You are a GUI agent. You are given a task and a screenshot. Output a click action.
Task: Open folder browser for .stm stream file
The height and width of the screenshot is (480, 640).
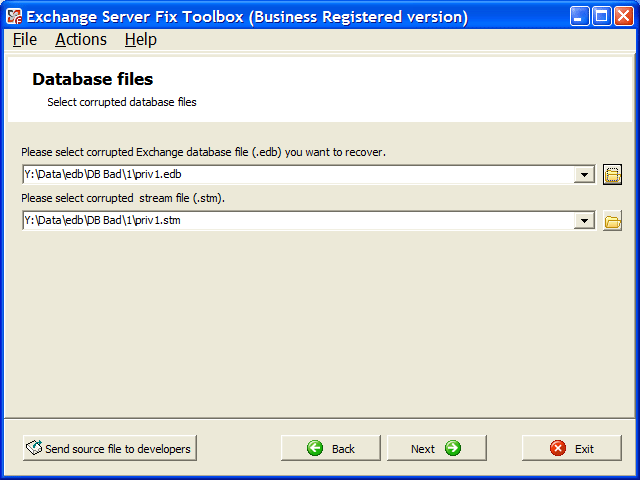tap(613, 221)
